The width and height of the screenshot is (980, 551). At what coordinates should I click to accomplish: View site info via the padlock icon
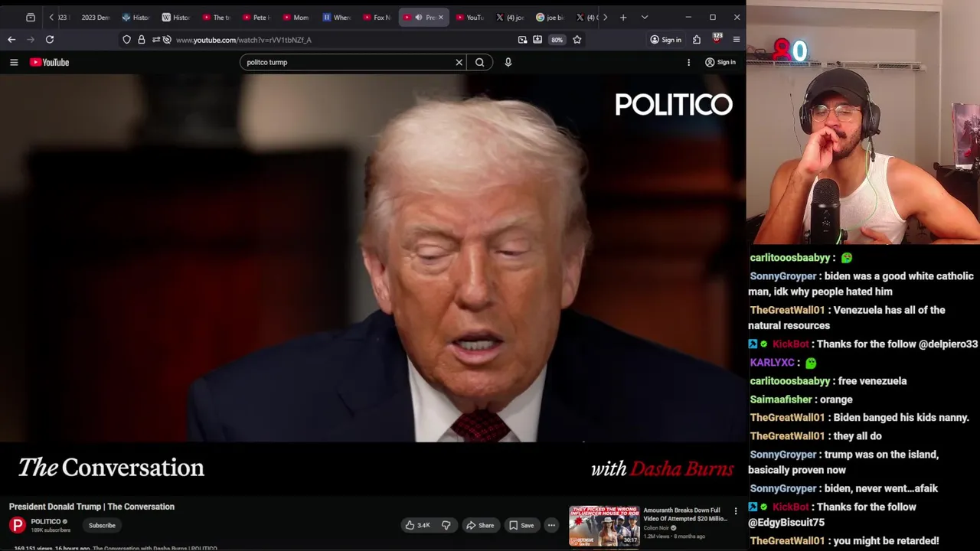142,39
